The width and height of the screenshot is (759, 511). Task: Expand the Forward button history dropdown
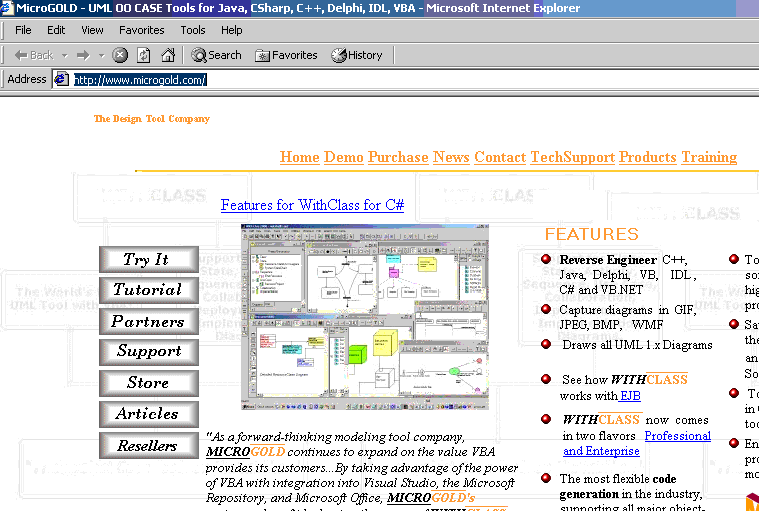pyautogui.click(x=99, y=55)
